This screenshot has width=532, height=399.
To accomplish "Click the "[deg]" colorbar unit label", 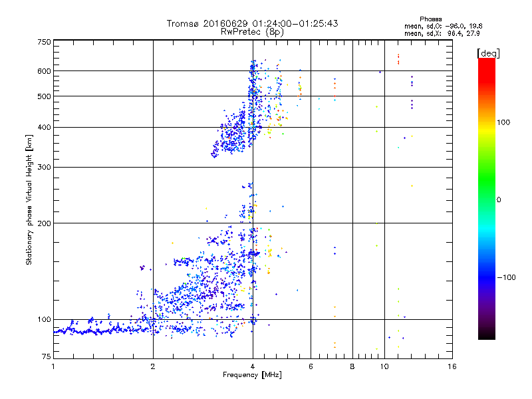I will [x=488, y=53].
